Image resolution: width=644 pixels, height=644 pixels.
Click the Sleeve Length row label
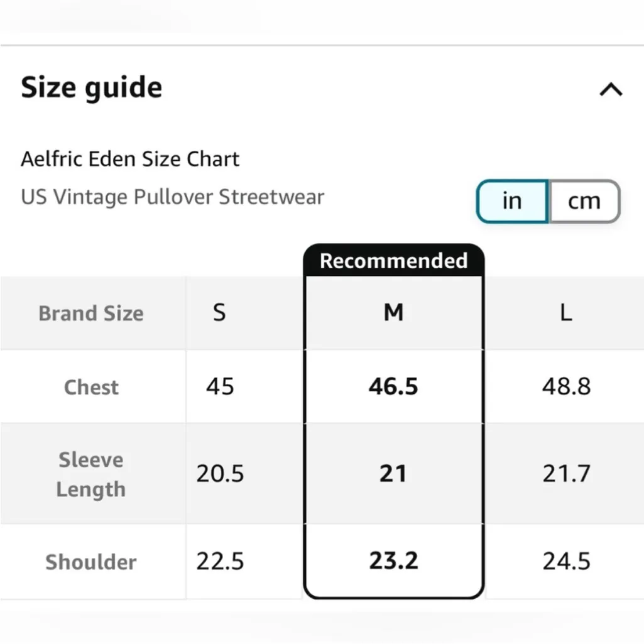pos(91,474)
